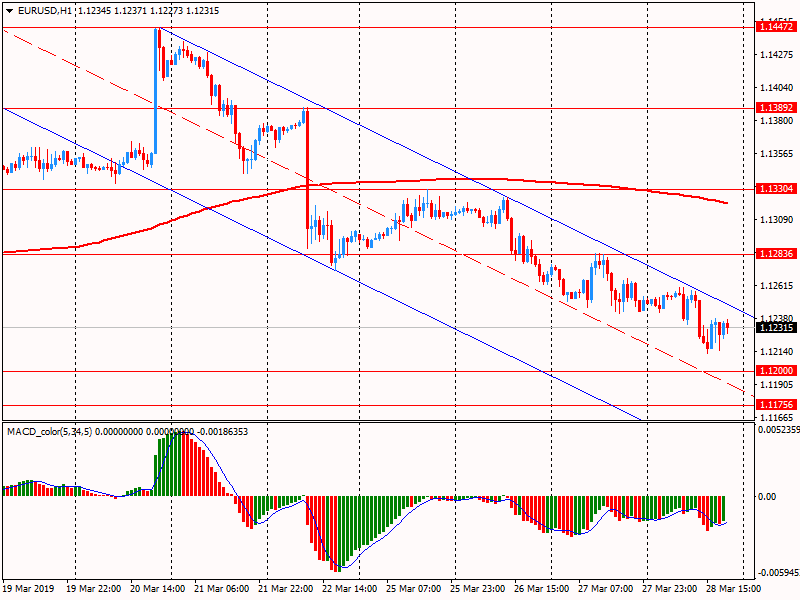The image size is (800, 600).
Task: Click the 26 Mar 15:00 time label
Action: pos(542,589)
